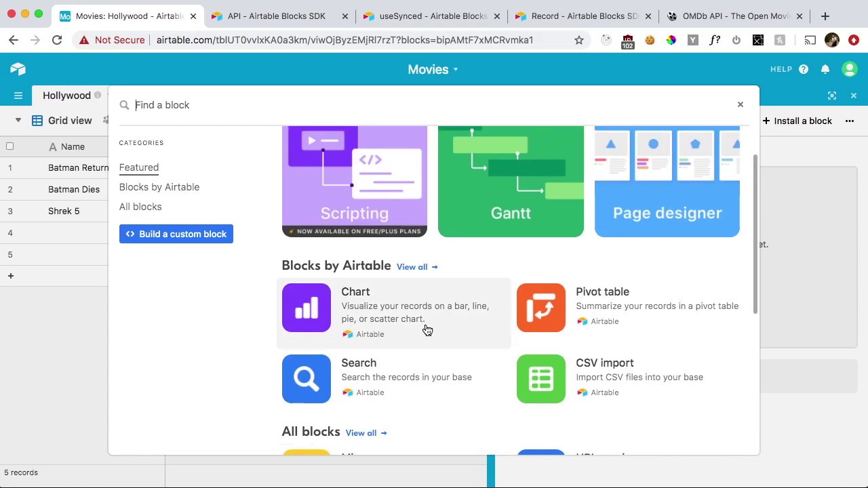The image size is (868, 488).
Task: Click the Hollywood table info icon
Action: point(98,96)
